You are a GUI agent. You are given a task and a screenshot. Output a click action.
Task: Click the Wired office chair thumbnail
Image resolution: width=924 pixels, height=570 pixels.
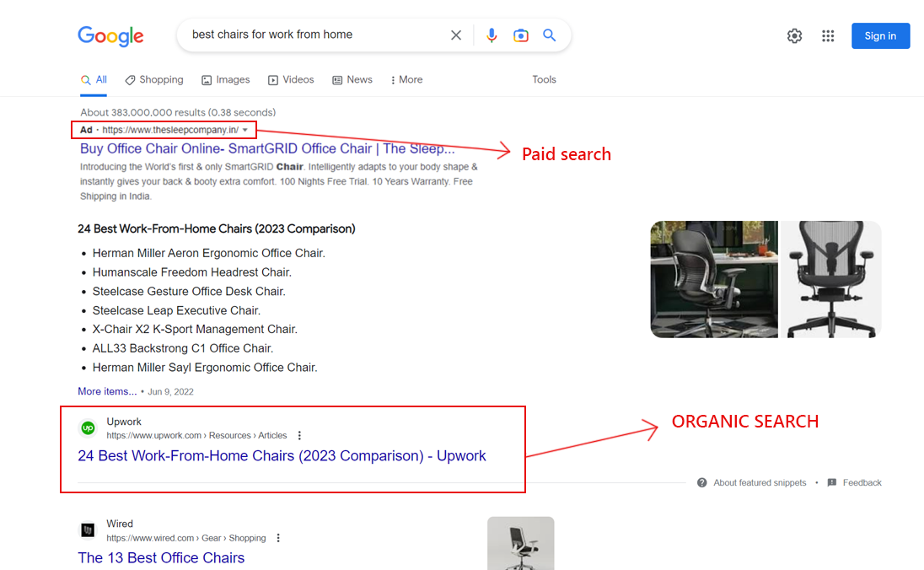point(521,544)
